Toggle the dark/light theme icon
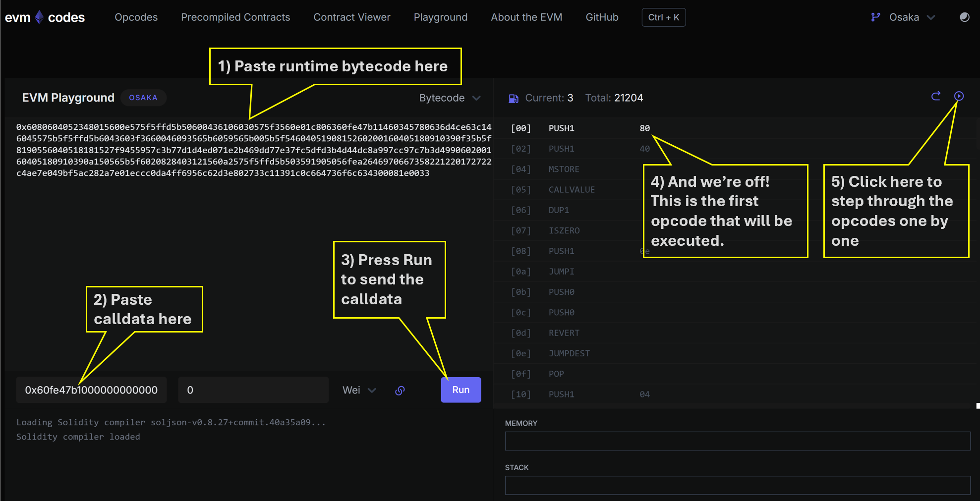The height and width of the screenshot is (501, 980). pyautogui.click(x=964, y=17)
